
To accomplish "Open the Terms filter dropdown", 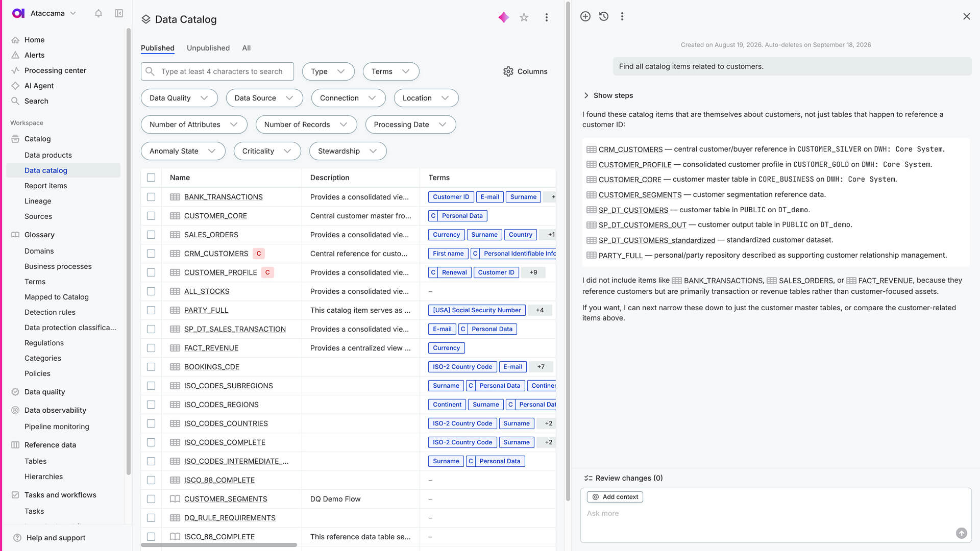I will 391,71.
